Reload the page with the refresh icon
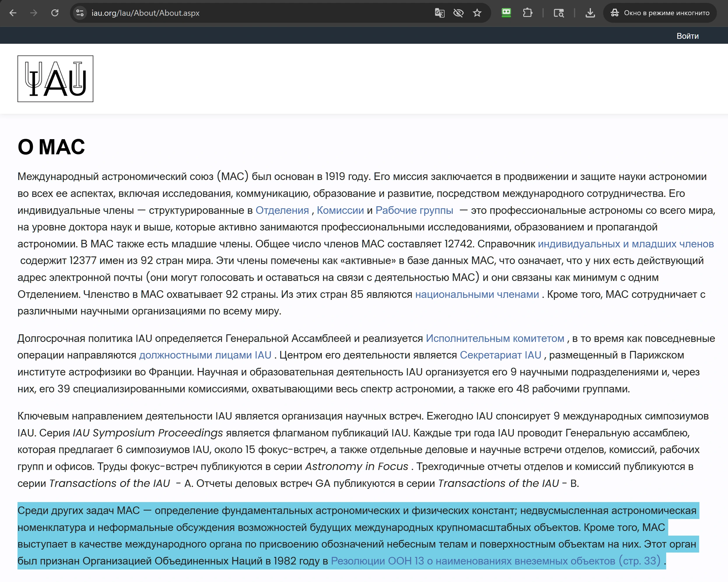Viewport: 728px width, 582px height. (x=55, y=13)
